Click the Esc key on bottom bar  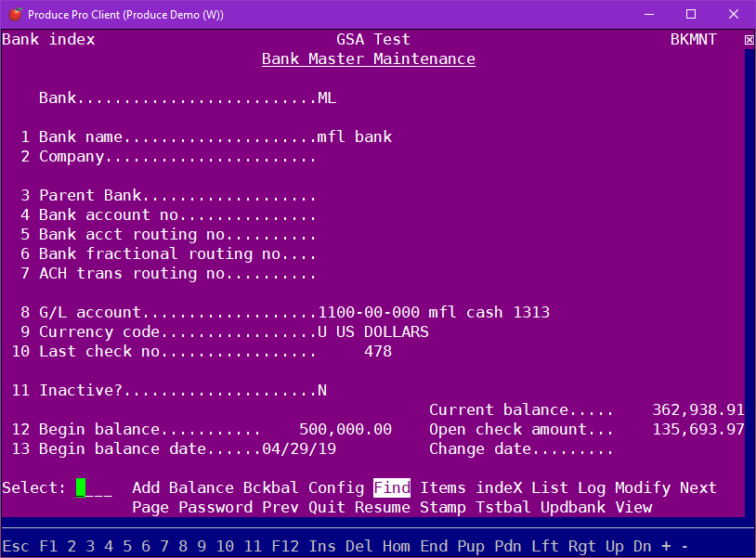coord(16,547)
